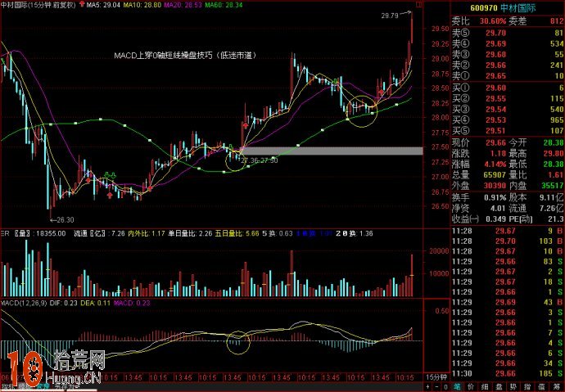This screenshot has height=392, width=565.
Task: Click the 换手 0.91% value
Action: tap(495, 197)
